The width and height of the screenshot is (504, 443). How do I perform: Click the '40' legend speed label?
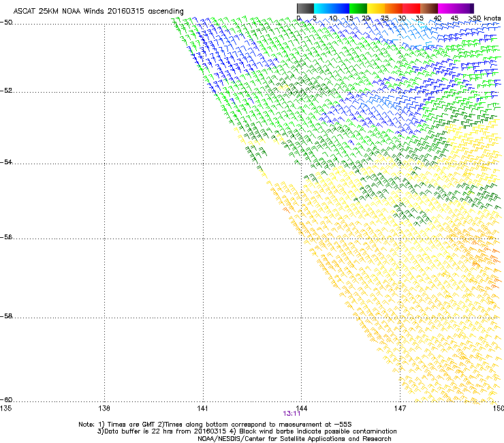click(x=437, y=18)
